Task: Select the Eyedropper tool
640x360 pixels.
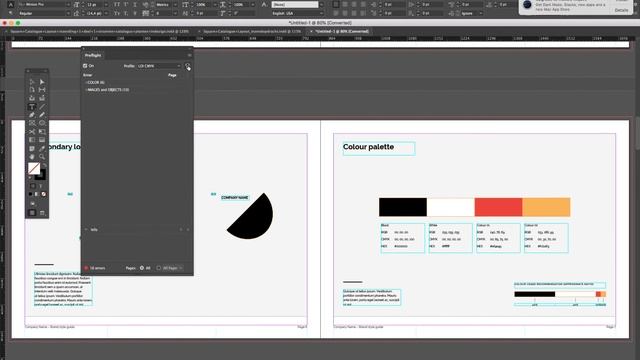Action: [x=42, y=149]
